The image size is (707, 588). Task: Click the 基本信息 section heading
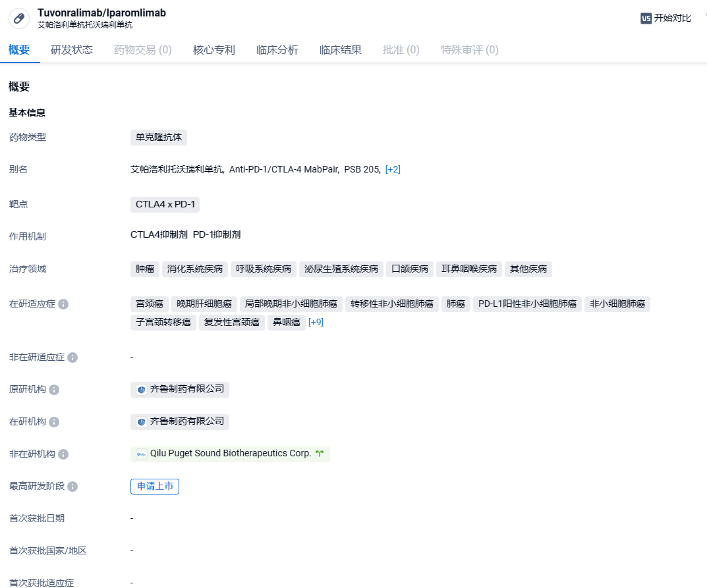27,113
